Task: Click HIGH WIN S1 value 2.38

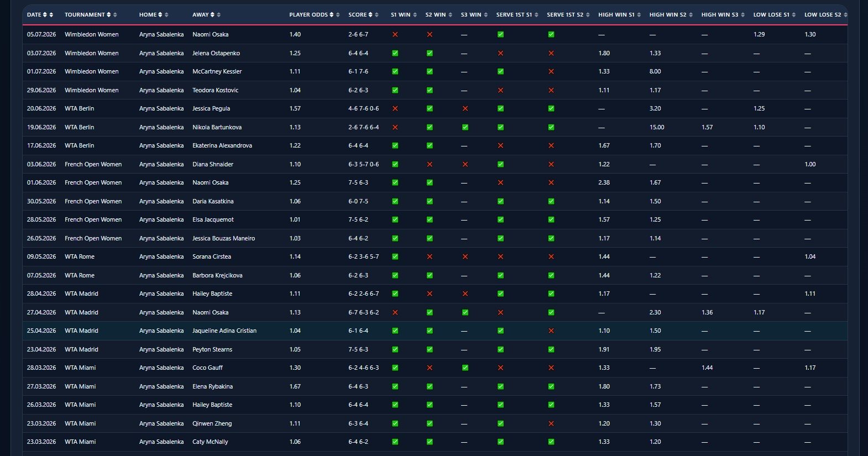Action: tap(604, 182)
